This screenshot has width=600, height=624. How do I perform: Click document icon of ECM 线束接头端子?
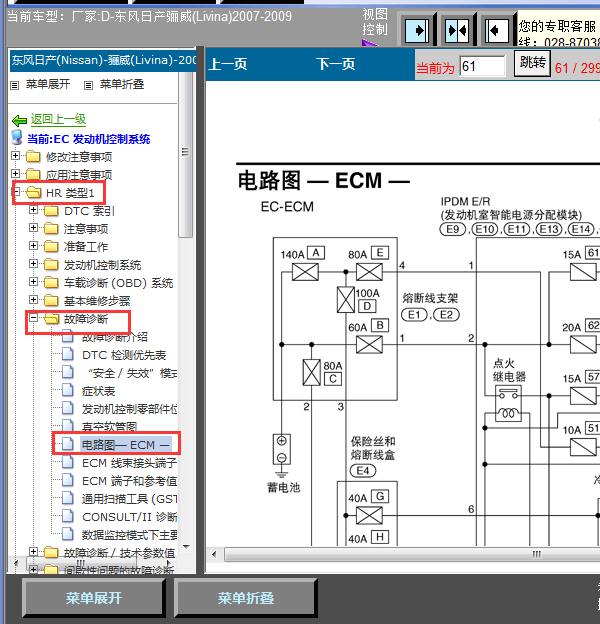[x=68, y=462]
